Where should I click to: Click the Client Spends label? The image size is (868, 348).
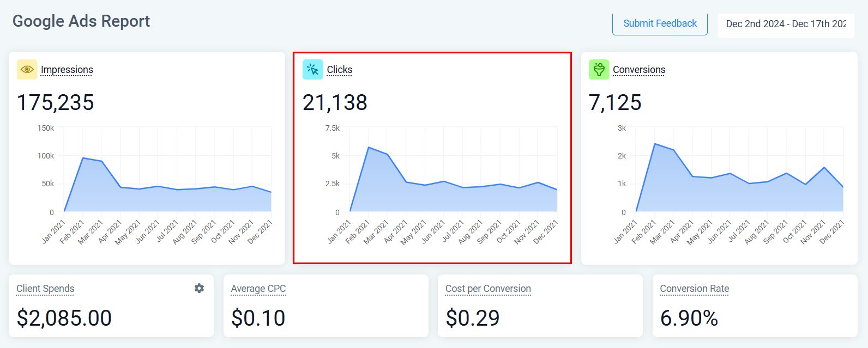45,289
